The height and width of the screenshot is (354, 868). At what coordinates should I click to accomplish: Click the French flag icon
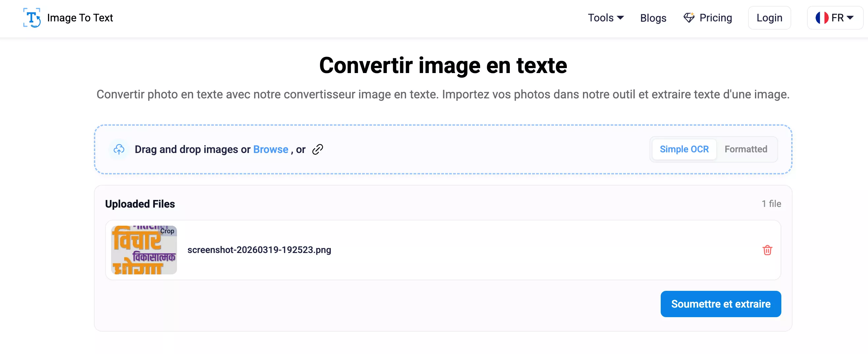pyautogui.click(x=822, y=17)
